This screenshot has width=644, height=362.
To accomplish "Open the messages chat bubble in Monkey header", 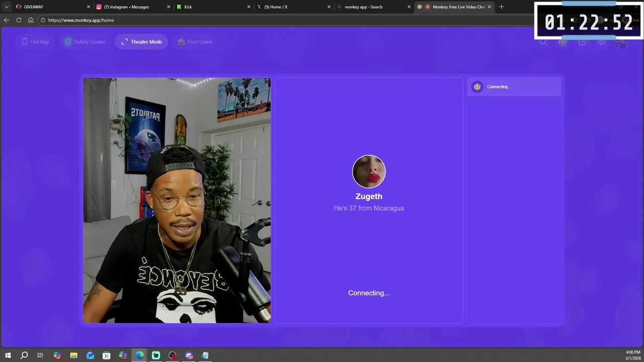I will [602, 42].
